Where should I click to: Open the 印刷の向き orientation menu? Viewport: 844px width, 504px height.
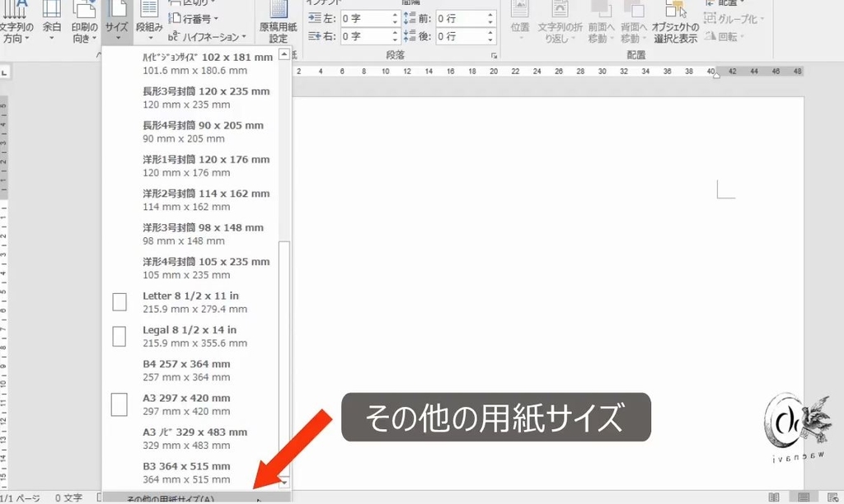[85, 22]
